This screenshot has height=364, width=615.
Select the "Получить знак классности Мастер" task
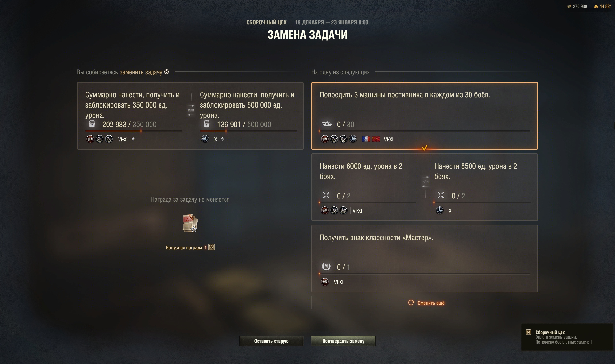pos(424,258)
